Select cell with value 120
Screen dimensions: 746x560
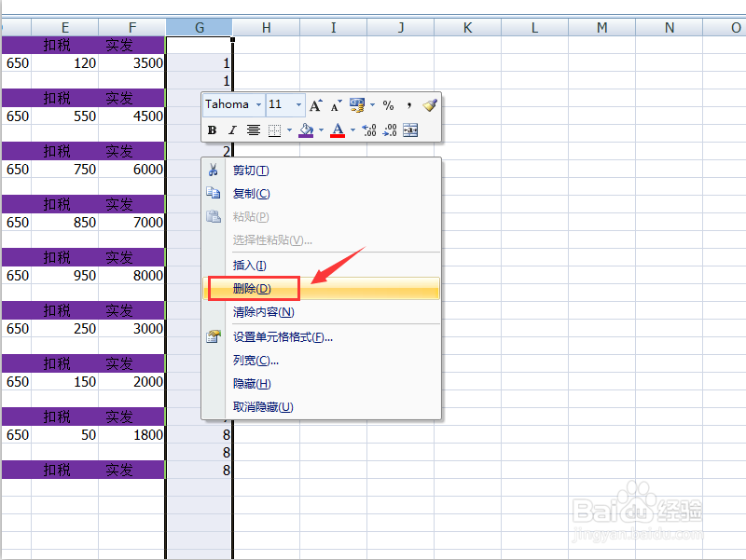[65, 62]
